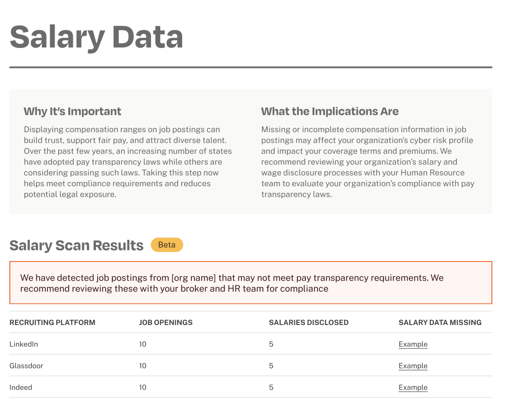
Task: Click the pay transparency warning banner
Action: [250, 283]
